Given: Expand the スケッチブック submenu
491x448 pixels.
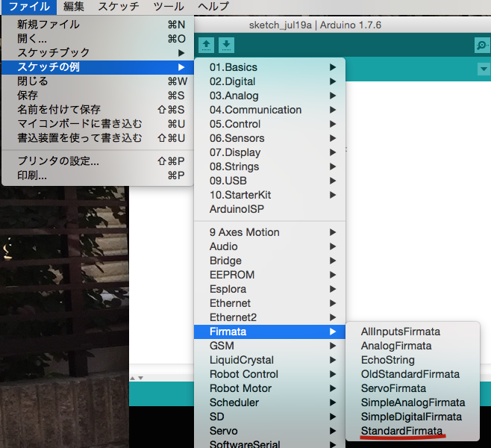Looking at the screenshot, I should tap(98, 53).
